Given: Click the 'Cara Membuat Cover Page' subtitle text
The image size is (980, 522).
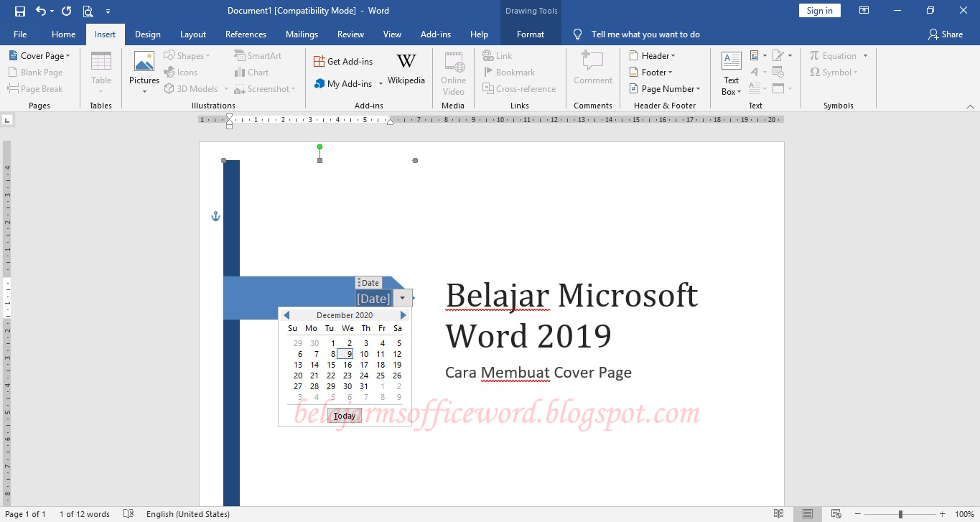Looking at the screenshot, I should (x=538, y=373).
